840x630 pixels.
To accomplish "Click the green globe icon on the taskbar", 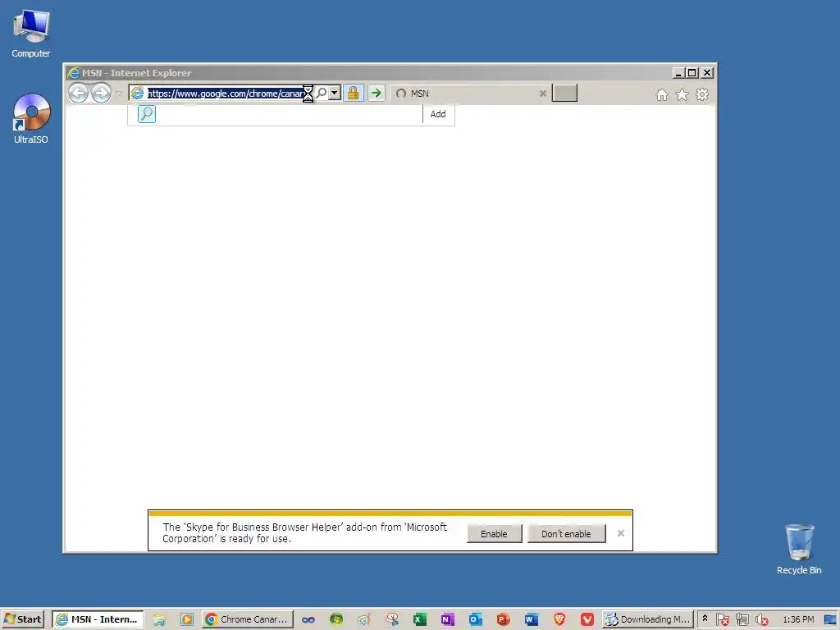I will point(336,620).
